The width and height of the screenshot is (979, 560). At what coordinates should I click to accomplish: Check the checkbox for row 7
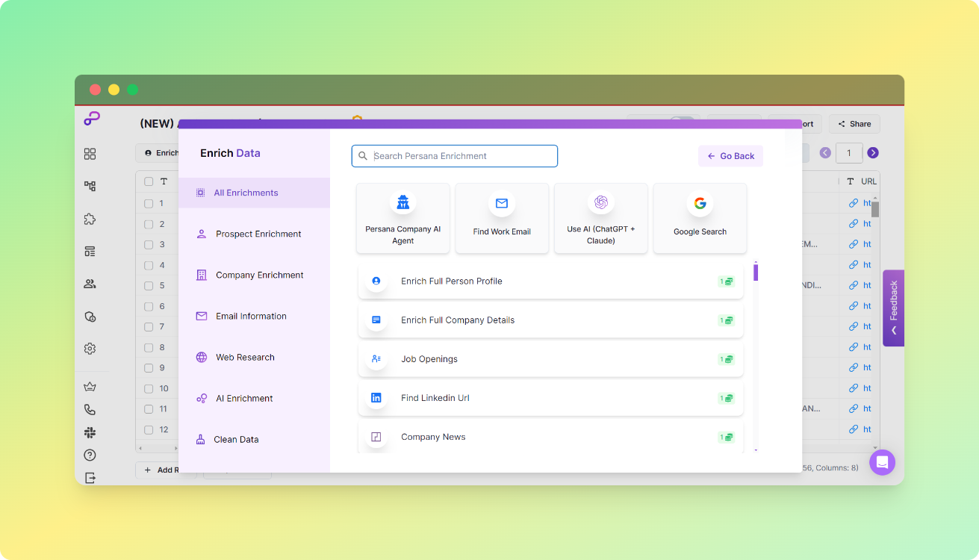click(147, 326)
